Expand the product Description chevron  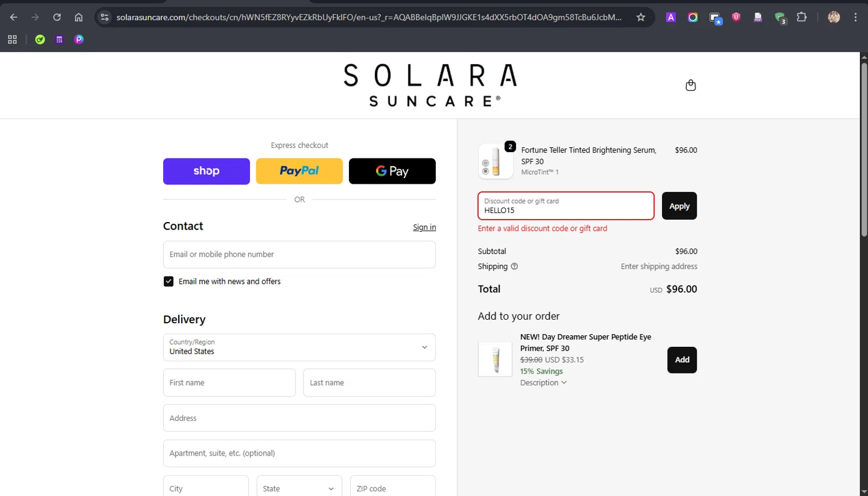coord(564,383)
